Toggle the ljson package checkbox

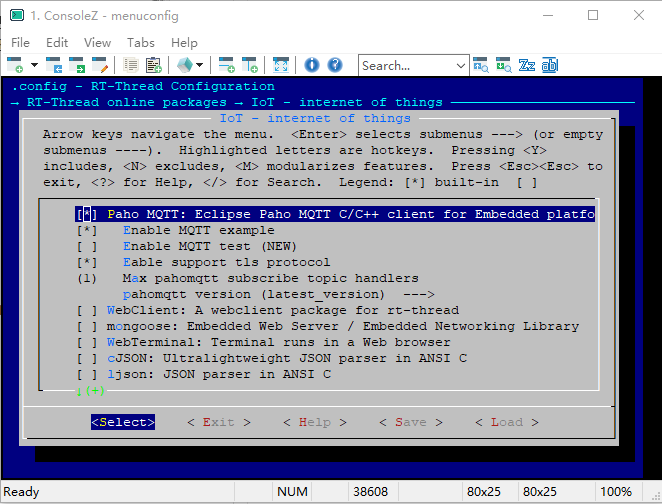[x=87, y=375]
